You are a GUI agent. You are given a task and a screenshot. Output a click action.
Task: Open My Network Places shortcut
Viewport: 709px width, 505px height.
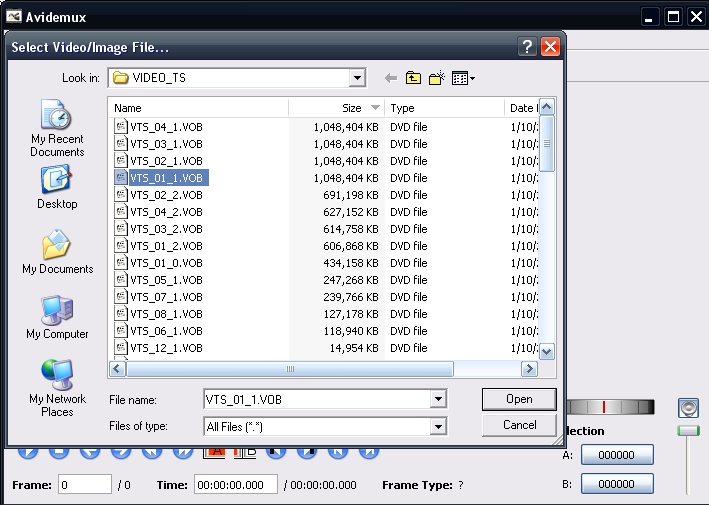click(x=57, y=388)
